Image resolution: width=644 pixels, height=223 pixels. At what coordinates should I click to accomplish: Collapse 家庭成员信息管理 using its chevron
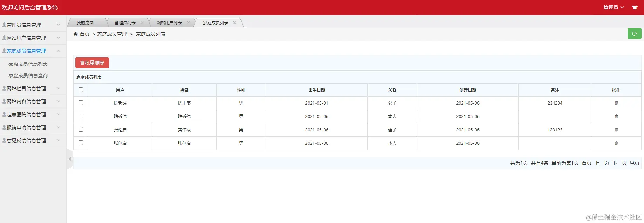pos(59,51)
